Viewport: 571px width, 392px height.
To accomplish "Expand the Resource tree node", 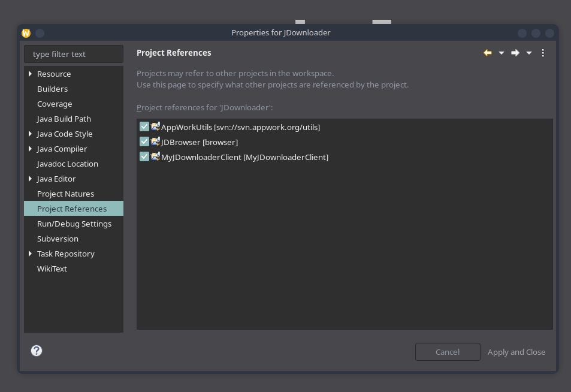I will pos(30,74).
